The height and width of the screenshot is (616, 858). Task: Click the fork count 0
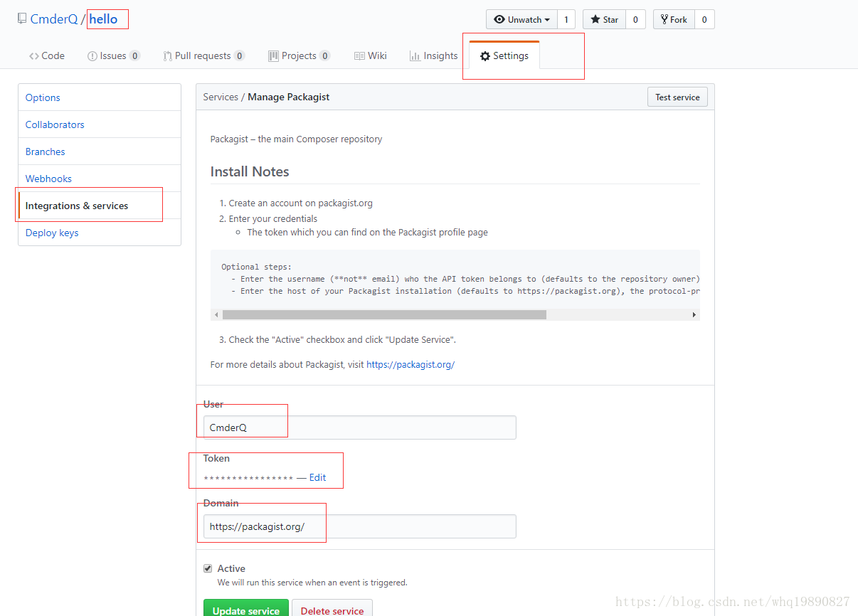704,19
